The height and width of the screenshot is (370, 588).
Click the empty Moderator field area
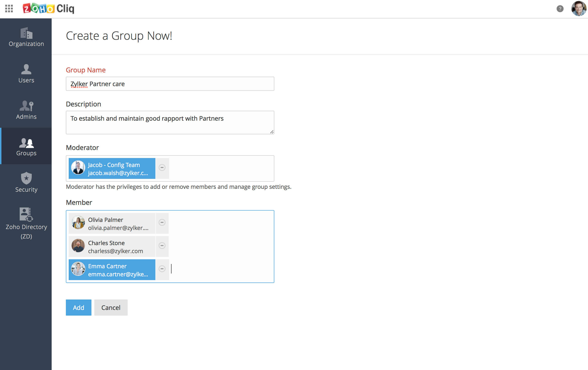coord(221,168)
